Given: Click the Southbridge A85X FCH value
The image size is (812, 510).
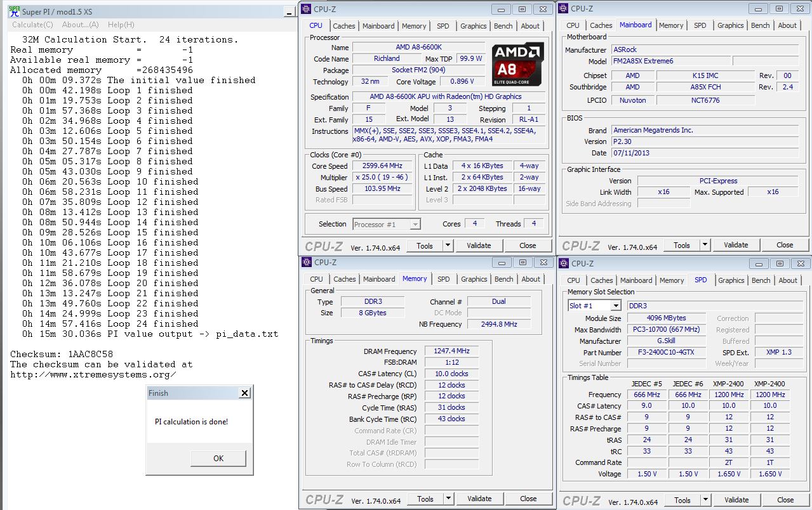Looking at the screenshot, I should 705,87.
